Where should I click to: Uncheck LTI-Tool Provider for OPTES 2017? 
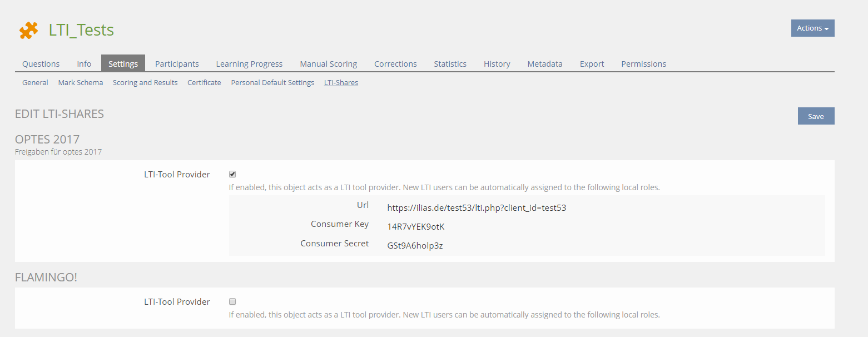pos(232,174)
